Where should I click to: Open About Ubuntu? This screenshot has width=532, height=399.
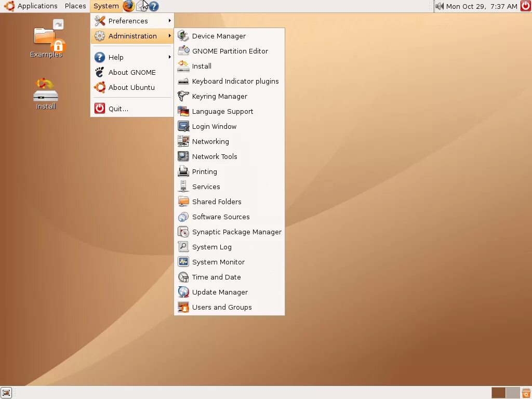(x=132, y=87)
